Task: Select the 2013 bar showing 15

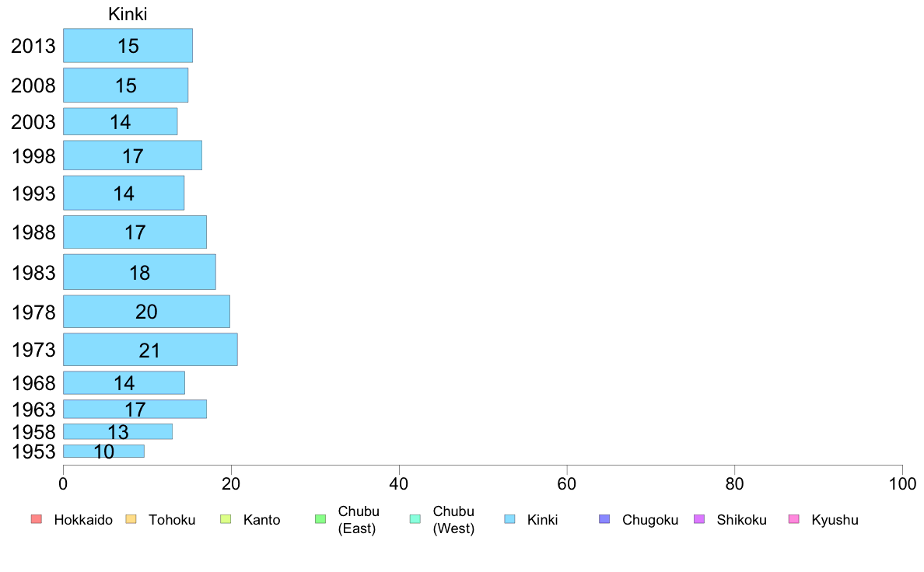Action: point(128,45)
